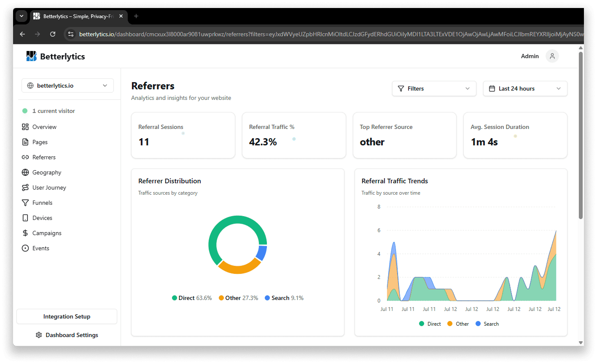Click the Betterlytics tab favicon
The width and height of the screenshot is (597, 364).
tap(37, 16)
